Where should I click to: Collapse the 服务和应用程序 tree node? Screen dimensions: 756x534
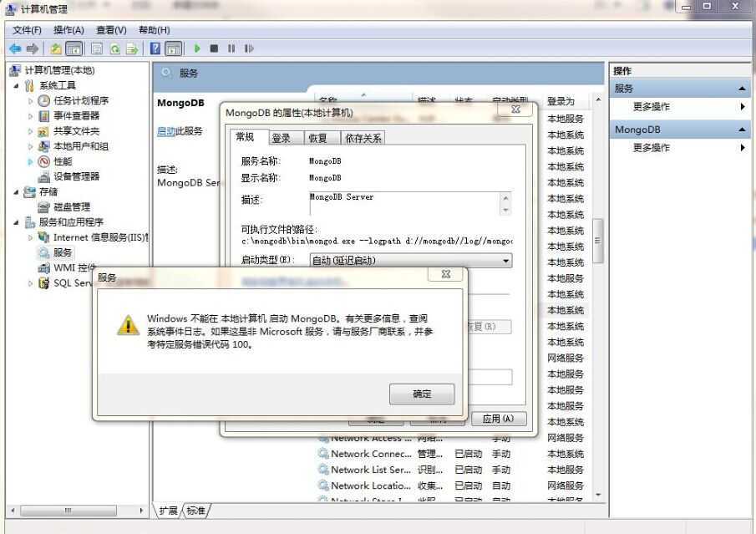coord(16,222)
